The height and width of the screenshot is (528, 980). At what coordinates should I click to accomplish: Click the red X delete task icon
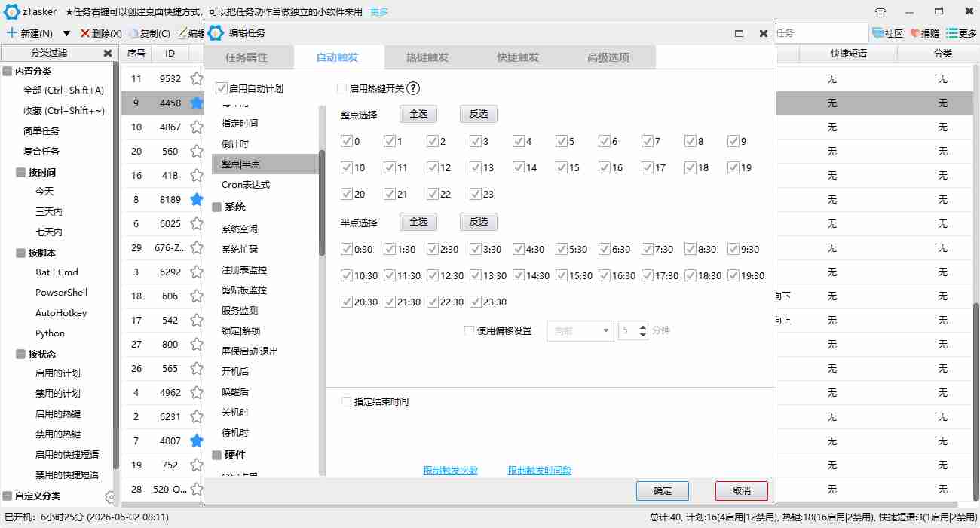pyautogui.click(x=84, y=33)
